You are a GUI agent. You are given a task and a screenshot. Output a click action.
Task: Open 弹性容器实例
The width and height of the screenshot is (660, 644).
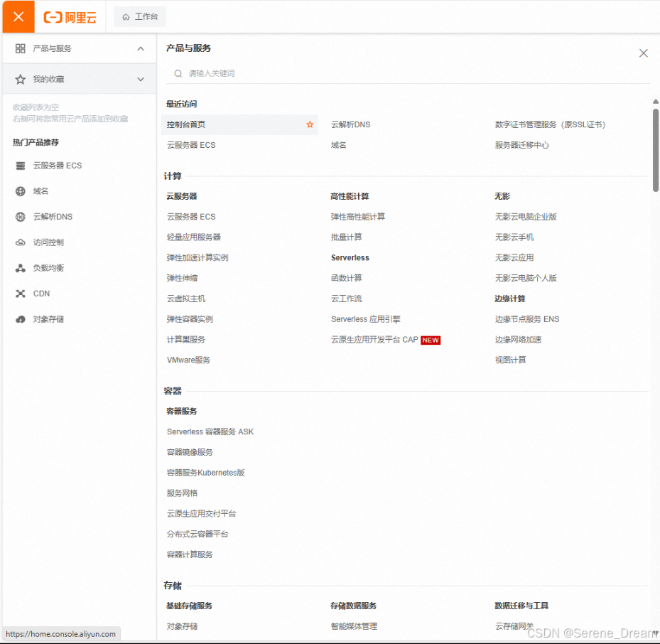click(x=190, y=319)
